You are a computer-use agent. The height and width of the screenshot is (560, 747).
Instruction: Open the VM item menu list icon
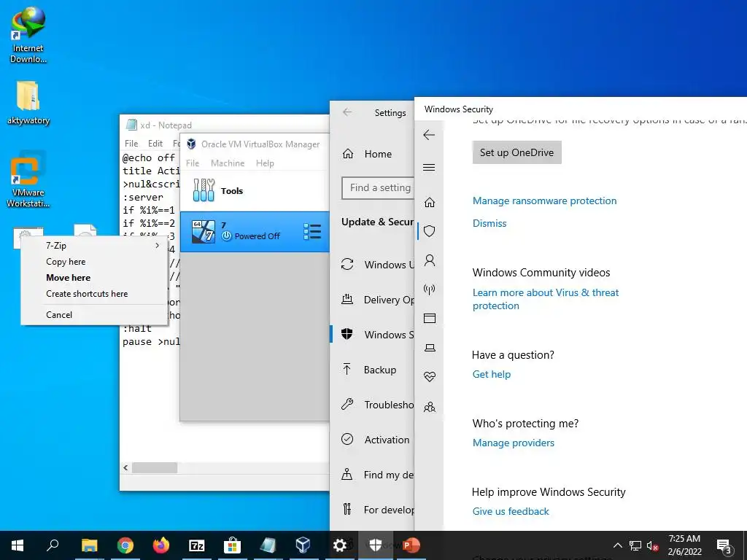point(312,231)
